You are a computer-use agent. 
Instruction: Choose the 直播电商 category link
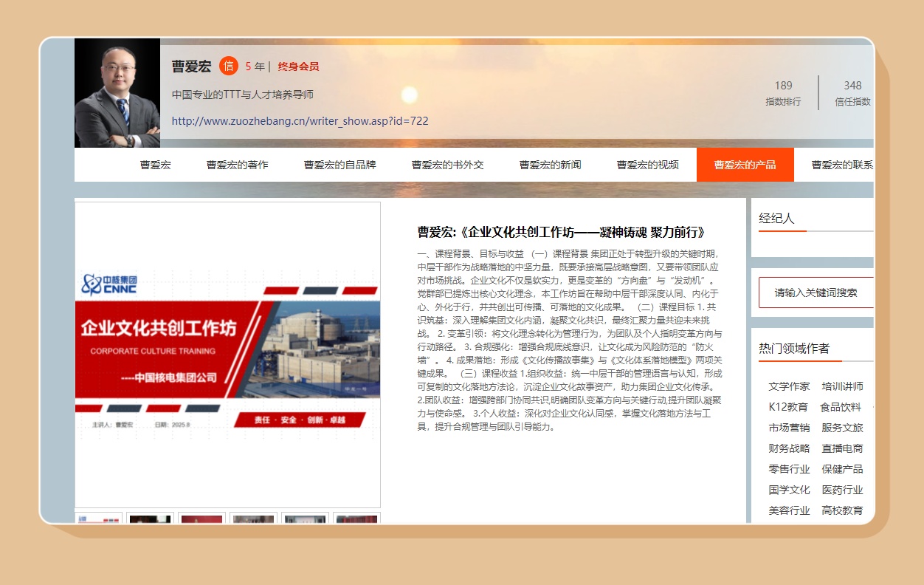click(x=842, y=448)
